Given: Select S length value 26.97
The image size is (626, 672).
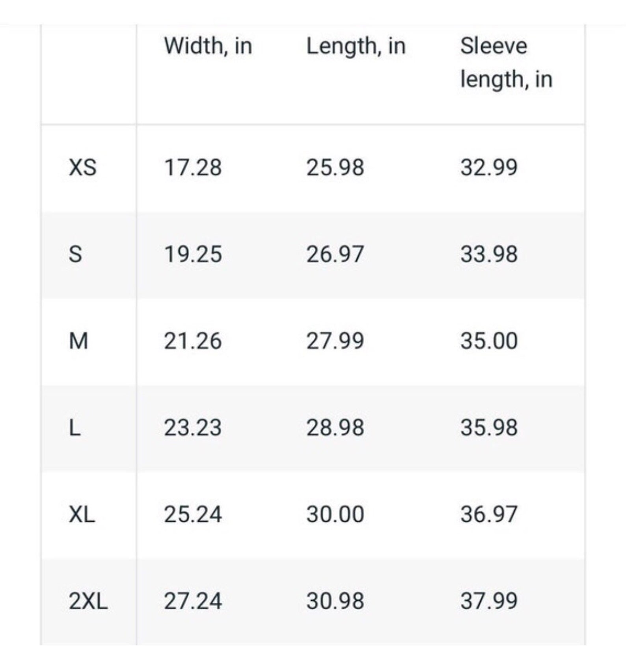Looking at the screenshot, I should coord(335,254).
